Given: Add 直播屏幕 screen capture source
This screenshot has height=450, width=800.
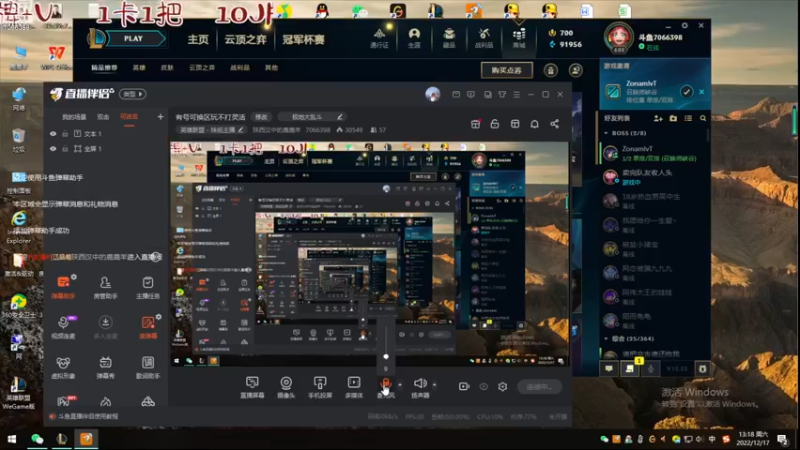Looking at the screenshot, I should [x=252, y=387].
